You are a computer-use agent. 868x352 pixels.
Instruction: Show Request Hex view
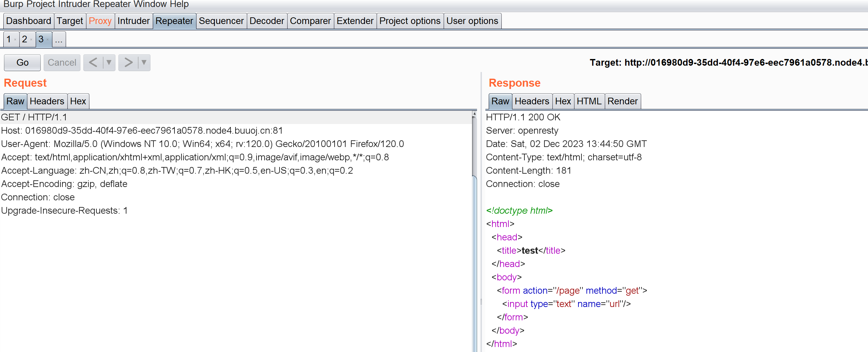[78, 101]
